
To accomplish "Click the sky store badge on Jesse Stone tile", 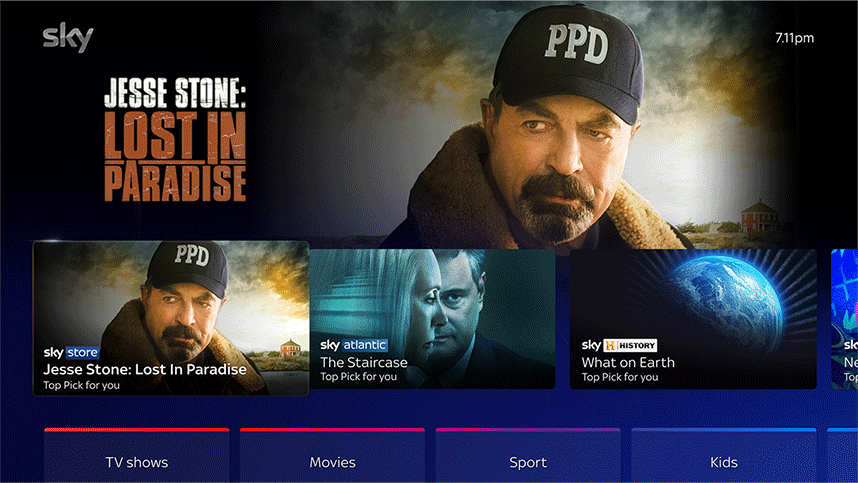I will 71,352.
